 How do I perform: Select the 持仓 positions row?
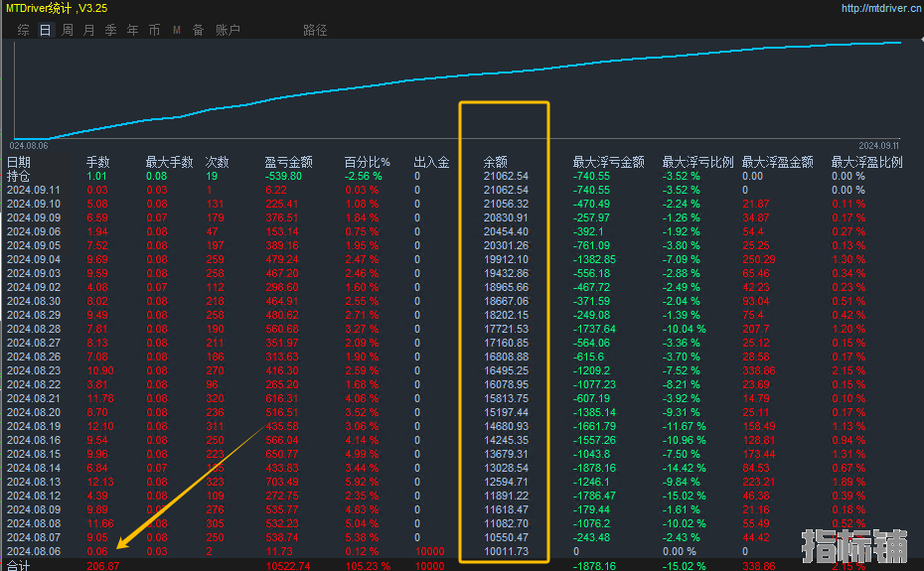click(x=19, y=176)
